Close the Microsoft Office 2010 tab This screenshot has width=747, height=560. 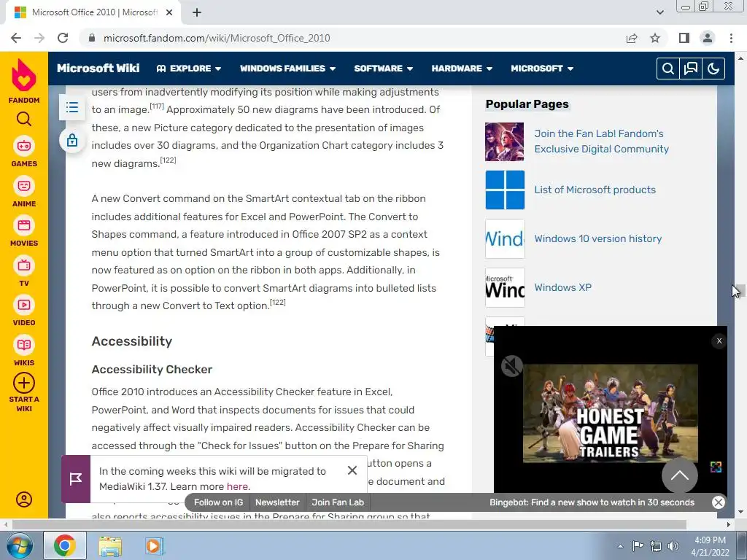[x=169, y=12]
